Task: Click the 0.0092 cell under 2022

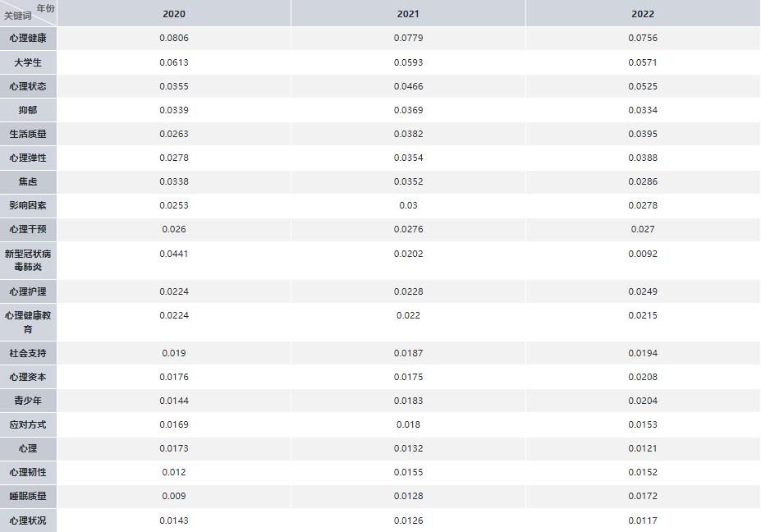Action: tap(643, 254)
